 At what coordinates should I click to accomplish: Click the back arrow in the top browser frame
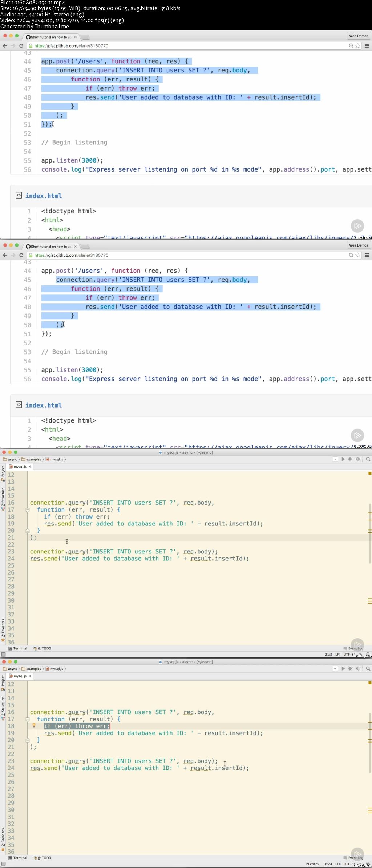coord(5,46)
